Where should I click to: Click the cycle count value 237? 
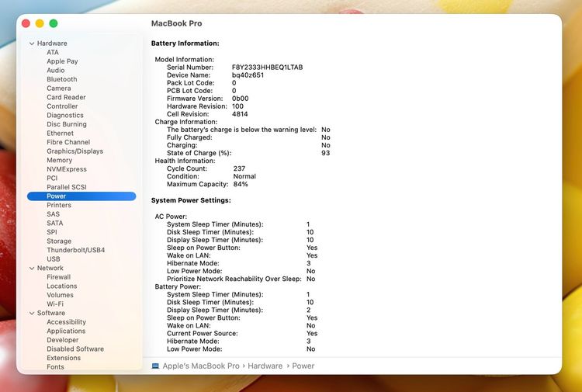(240, 168)
